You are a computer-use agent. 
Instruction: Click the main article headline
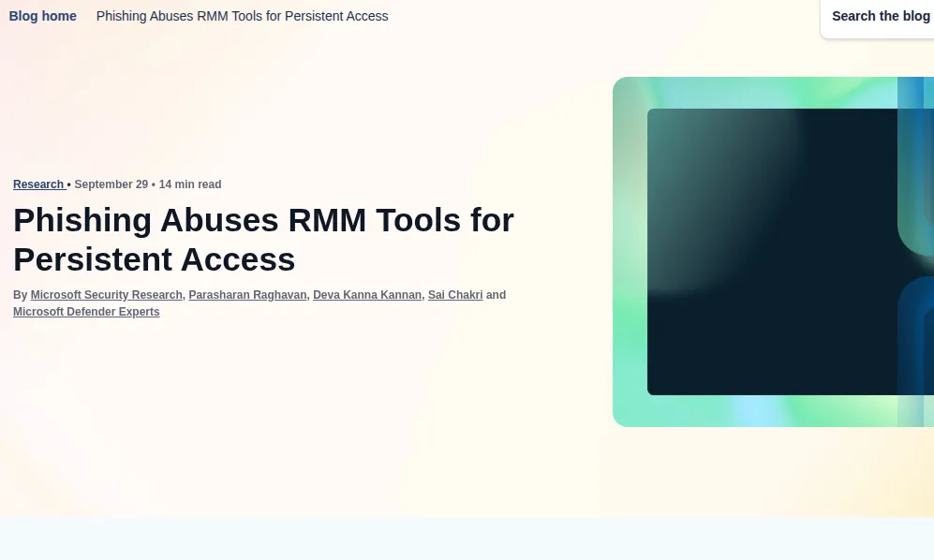(263, 240)
